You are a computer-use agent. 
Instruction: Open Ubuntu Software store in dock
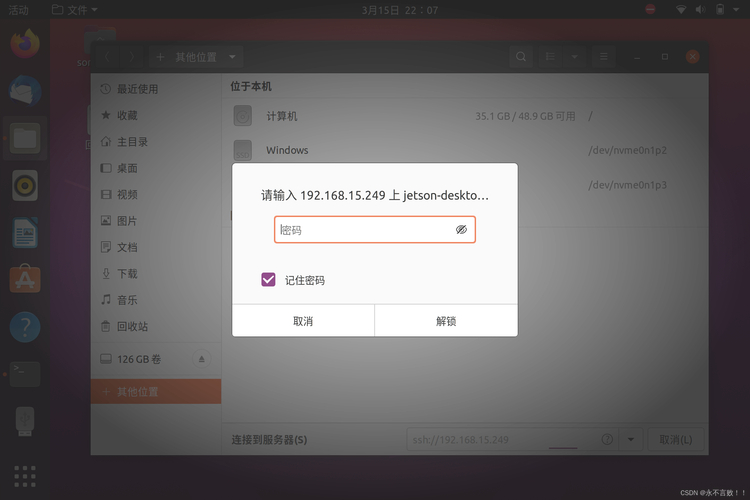[25, 279]
